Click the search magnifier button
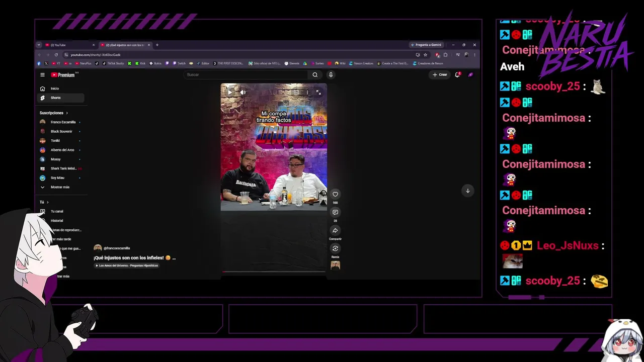This screenshot has width=644, height=362. [x=315, y=74]
